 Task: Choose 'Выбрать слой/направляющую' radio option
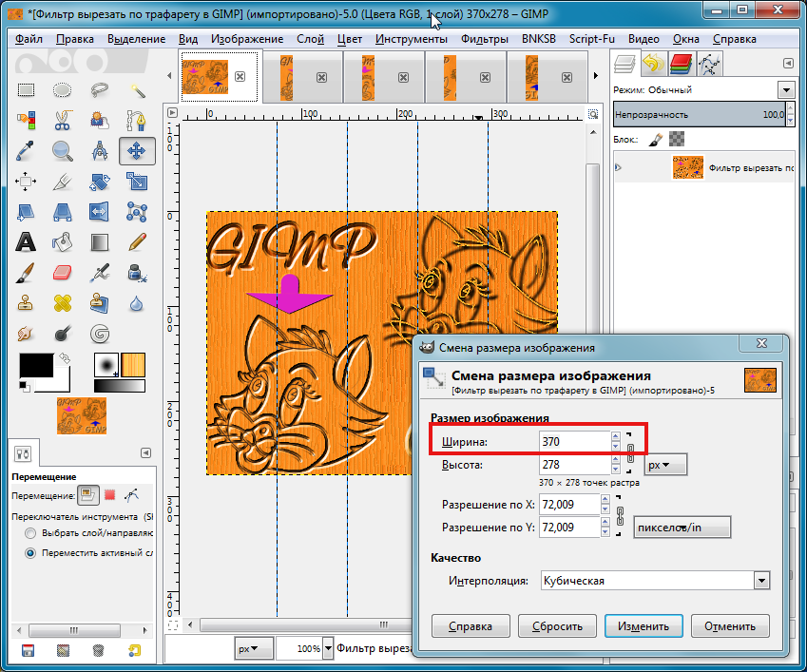click(30, 533)
